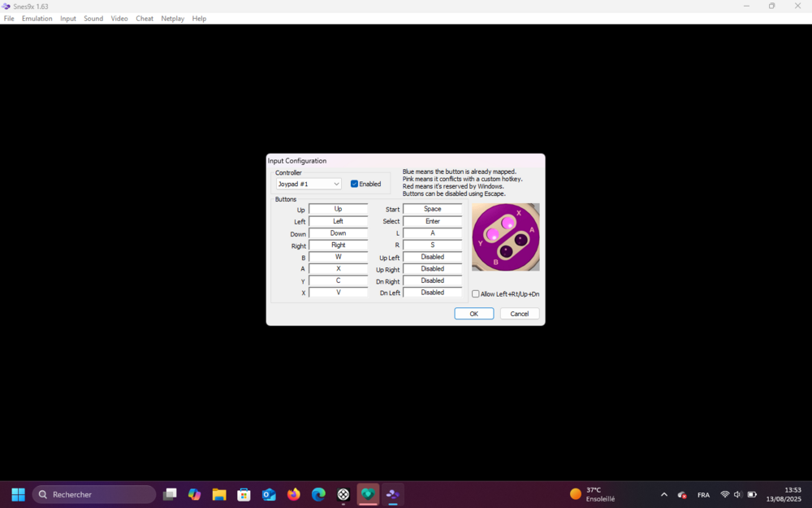
Task: Select the Start button mapping field
Action: click(x=432, y=209)
